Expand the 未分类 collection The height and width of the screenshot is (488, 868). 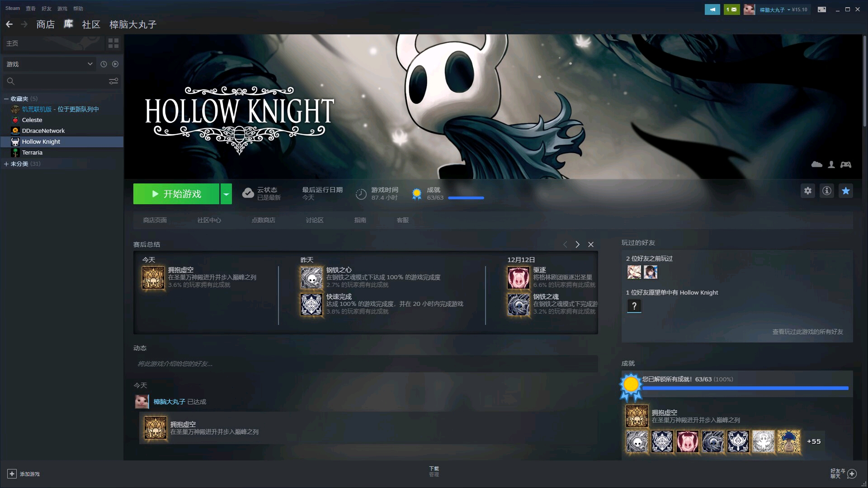(6, 164)
